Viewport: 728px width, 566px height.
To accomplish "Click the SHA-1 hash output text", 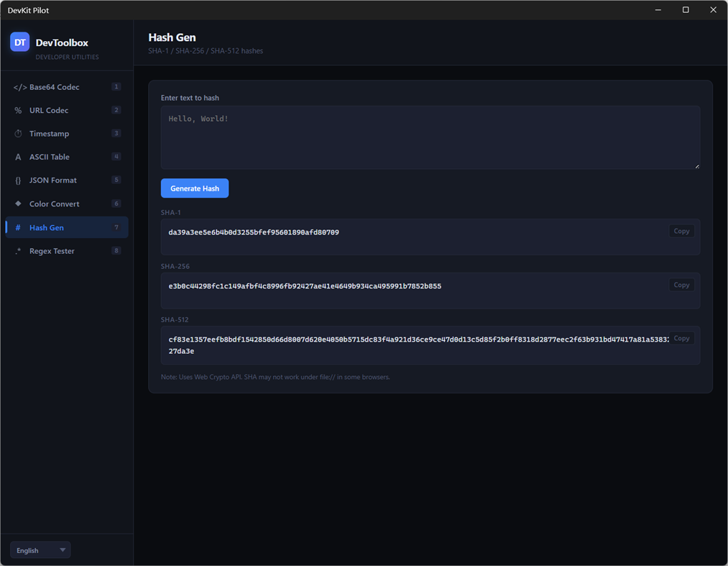I will [254, 232].
